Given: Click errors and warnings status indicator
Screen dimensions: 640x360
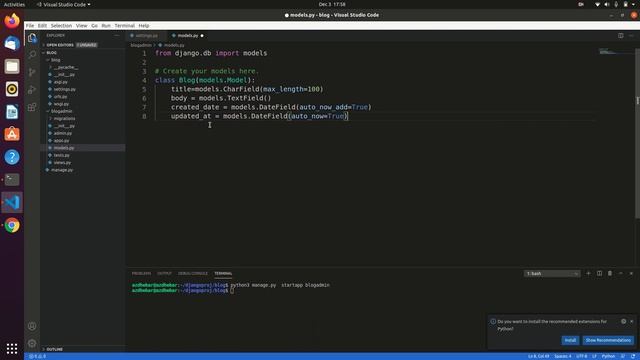Looking at the screenshot, I should coord(38,356).
